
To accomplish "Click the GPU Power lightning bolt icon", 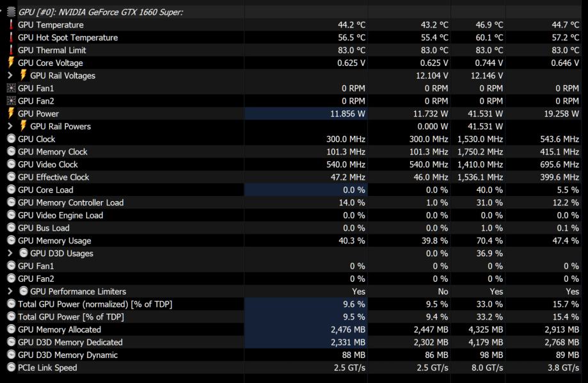I will [x=11, y=113].
